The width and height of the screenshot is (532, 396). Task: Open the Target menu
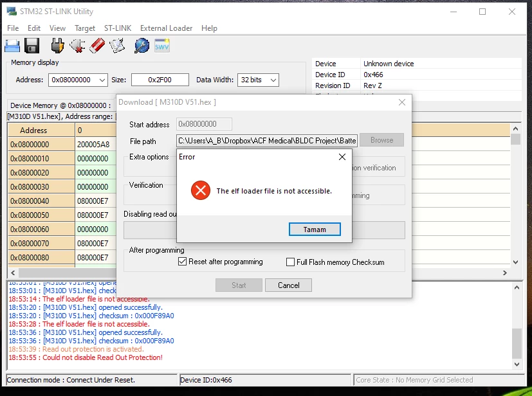pyautogui.click(x=85, y=28)
